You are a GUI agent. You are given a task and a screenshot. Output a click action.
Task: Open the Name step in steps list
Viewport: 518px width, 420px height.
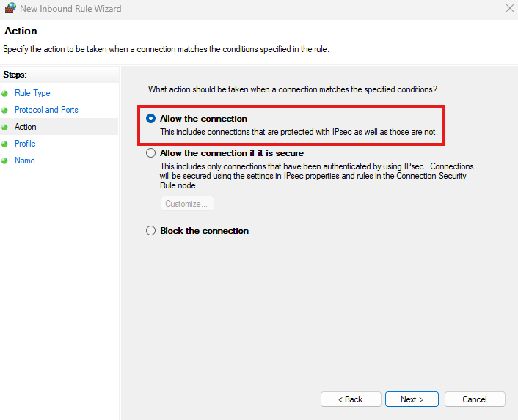tap(25, 161)
